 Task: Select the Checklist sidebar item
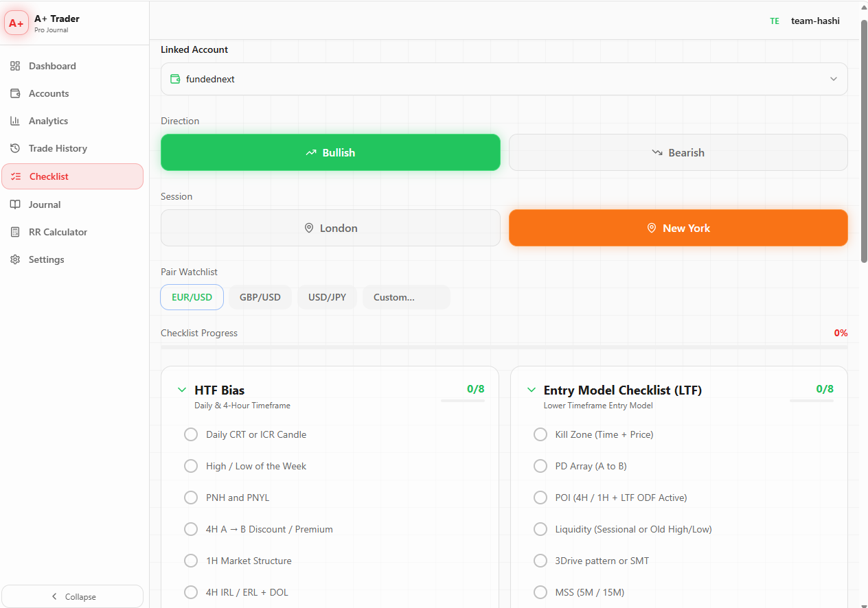pyautogui.click(x=72, y=176)
